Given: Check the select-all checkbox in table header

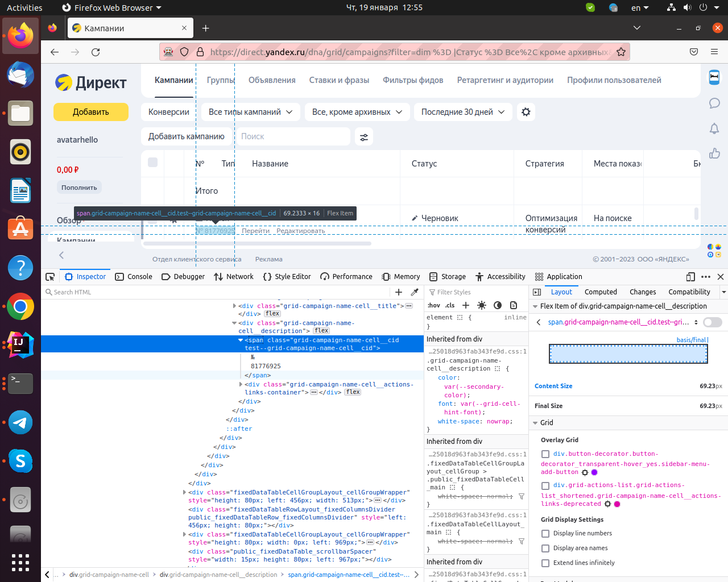Looking at the screenshot, I should pos(152,163).
